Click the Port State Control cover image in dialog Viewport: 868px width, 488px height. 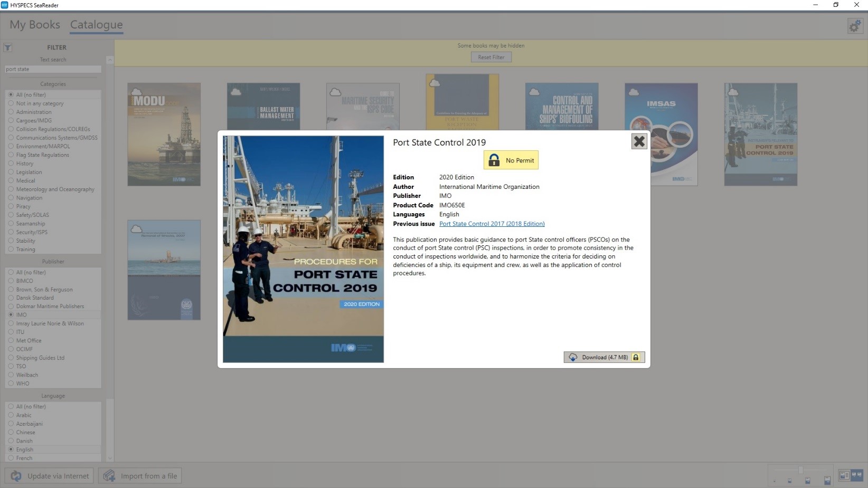pos(303,249)
